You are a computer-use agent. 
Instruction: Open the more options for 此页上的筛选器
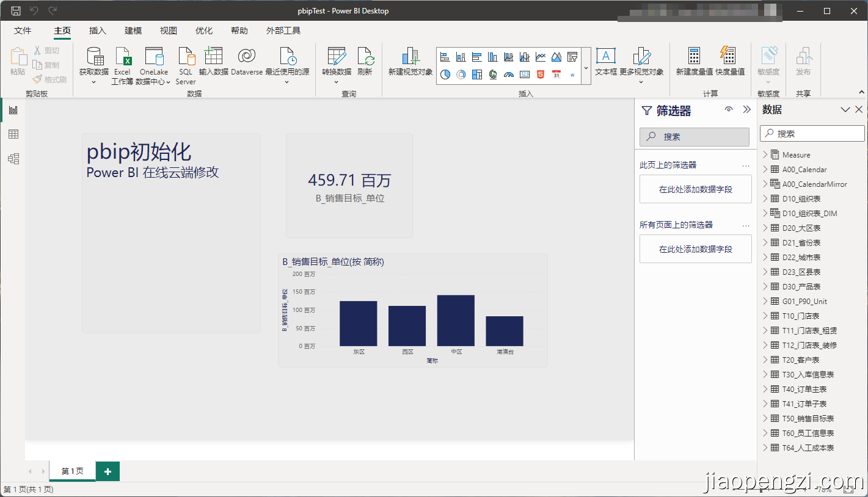[x=746, y=165]
